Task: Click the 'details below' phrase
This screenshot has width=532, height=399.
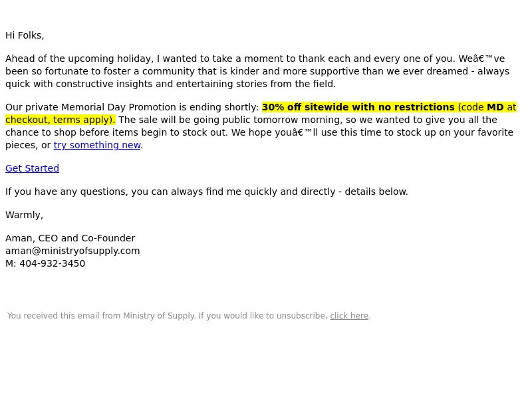Action: [376, 192]
